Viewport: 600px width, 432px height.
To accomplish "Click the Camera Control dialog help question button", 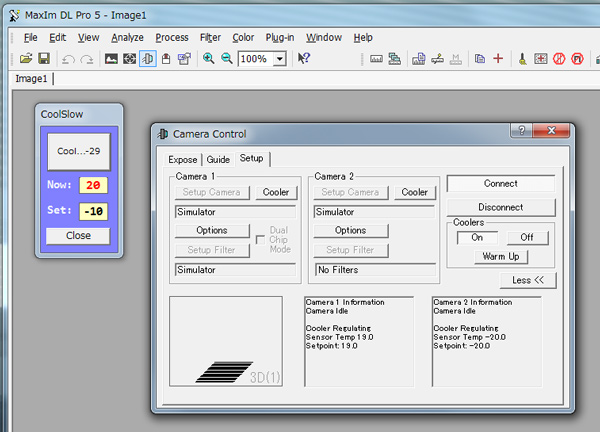I will click(x=521, y=131).
